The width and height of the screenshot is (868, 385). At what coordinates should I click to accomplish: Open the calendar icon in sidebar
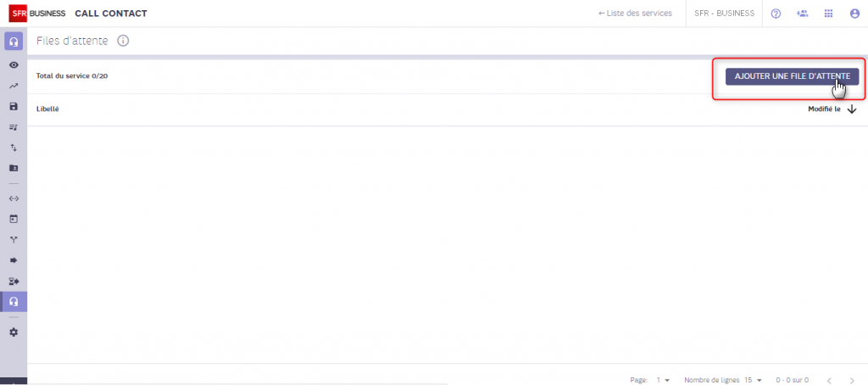pyautogui.click(x=14, y=219)
